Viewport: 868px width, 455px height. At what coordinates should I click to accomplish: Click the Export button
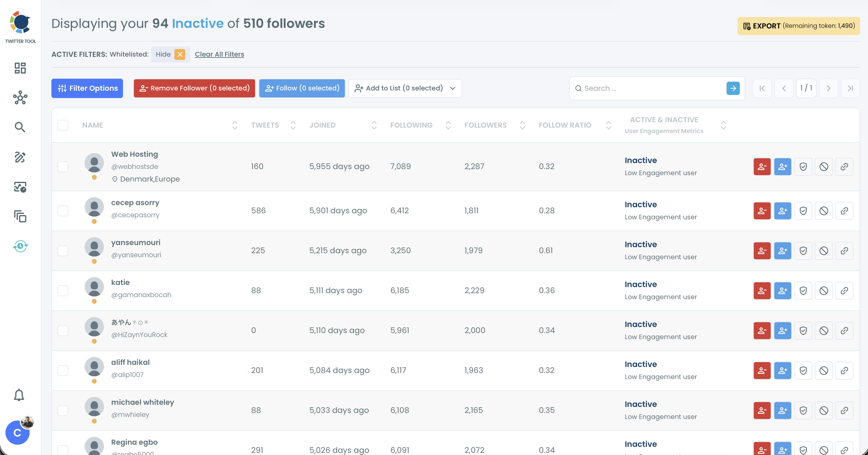(798, 26)
